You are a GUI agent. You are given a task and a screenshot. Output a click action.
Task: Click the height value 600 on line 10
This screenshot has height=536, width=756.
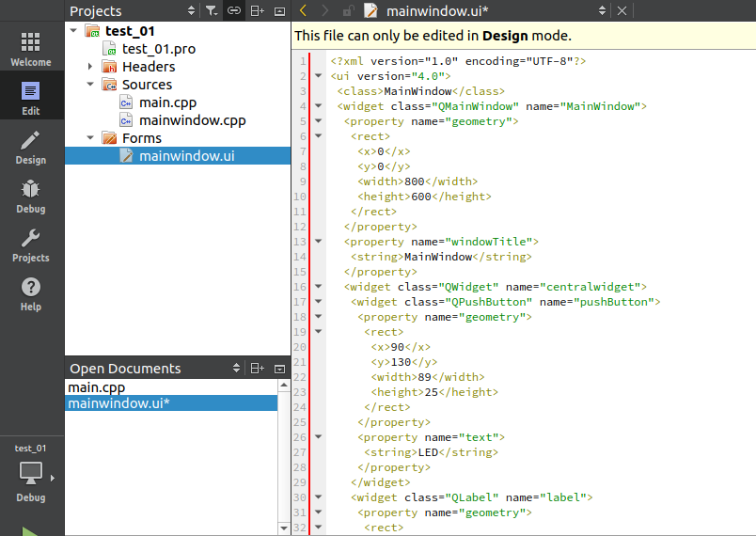[421, 197]
